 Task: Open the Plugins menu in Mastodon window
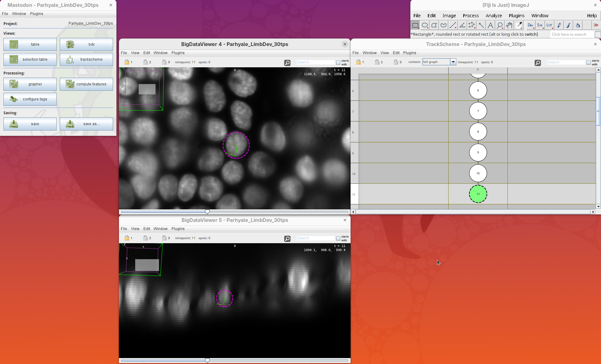pos(36,14)
